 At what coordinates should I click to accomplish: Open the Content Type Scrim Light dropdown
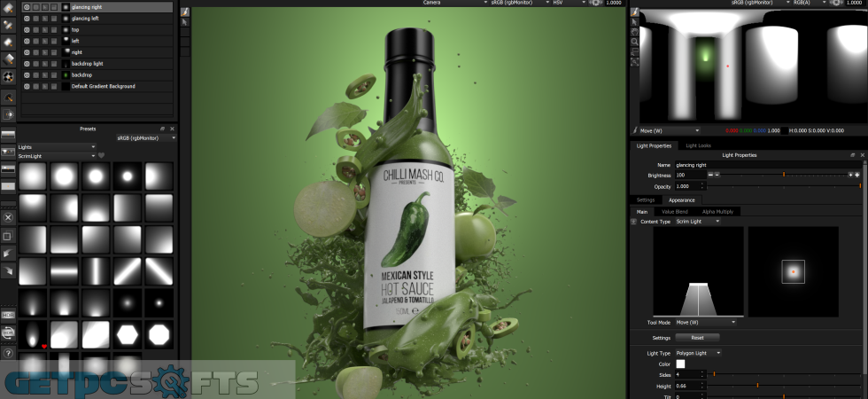[698, 221]
